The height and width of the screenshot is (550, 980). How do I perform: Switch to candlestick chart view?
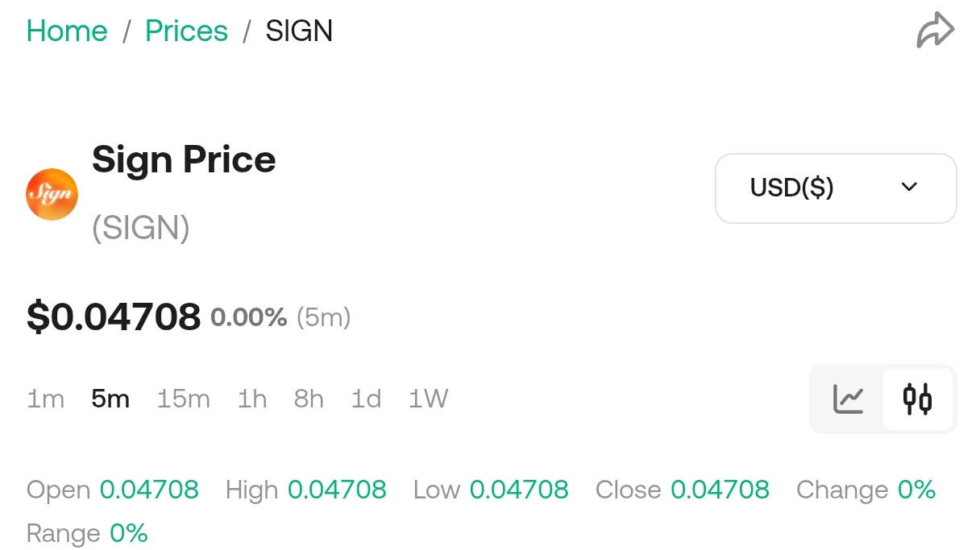(x=917, y=399)
